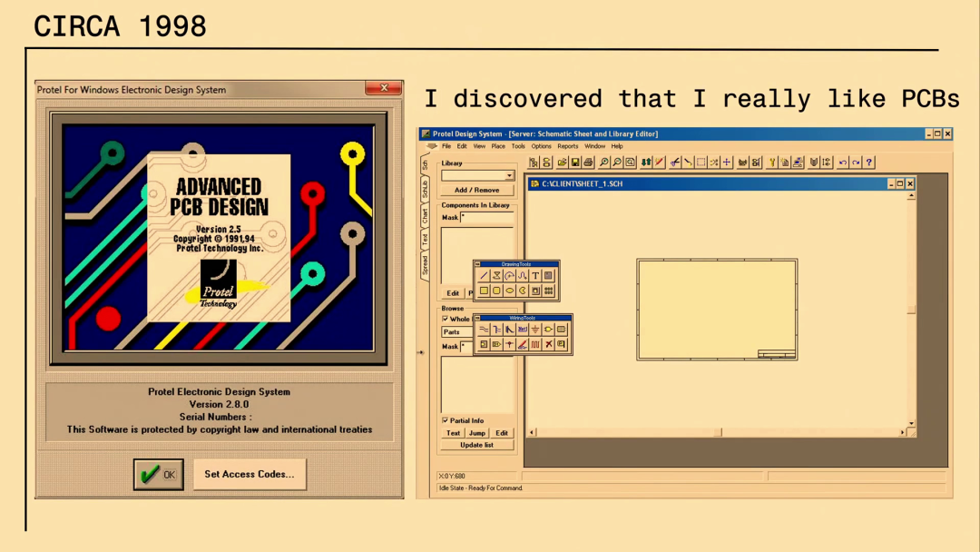Image resolution: width=980 pixels, height=552 pixels.
Task: Open the WiringTools window control menu
Action: pos(478,318)
